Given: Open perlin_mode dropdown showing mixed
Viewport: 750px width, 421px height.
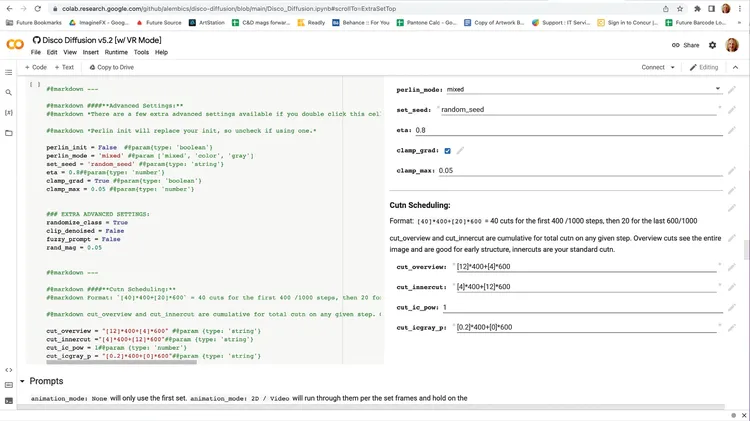Looking at the screenshot, I should 583,89.
